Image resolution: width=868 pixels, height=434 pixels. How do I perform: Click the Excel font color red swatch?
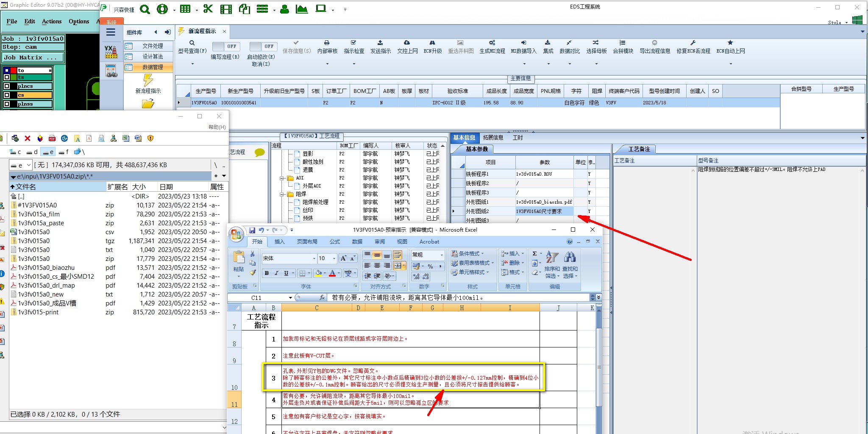[x=333, y=273]
